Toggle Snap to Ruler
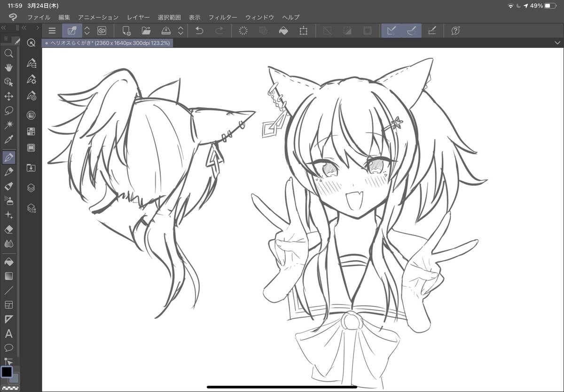The height and width of the screenshot is (392, 564). (391, 31)
